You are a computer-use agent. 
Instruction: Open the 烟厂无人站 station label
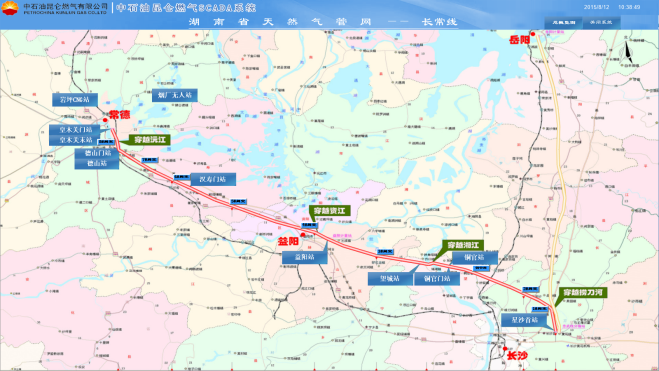174,95
